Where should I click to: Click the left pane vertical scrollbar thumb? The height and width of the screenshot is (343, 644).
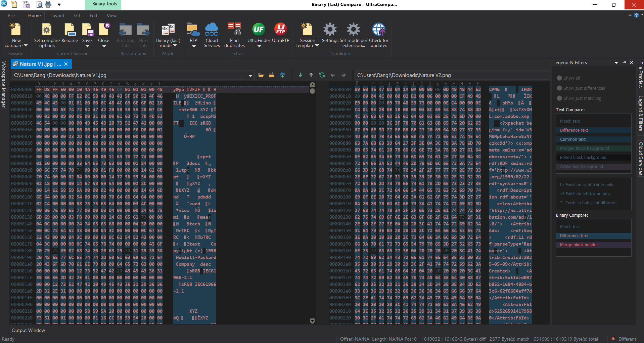pyautogui.click(x=312, y=91)
